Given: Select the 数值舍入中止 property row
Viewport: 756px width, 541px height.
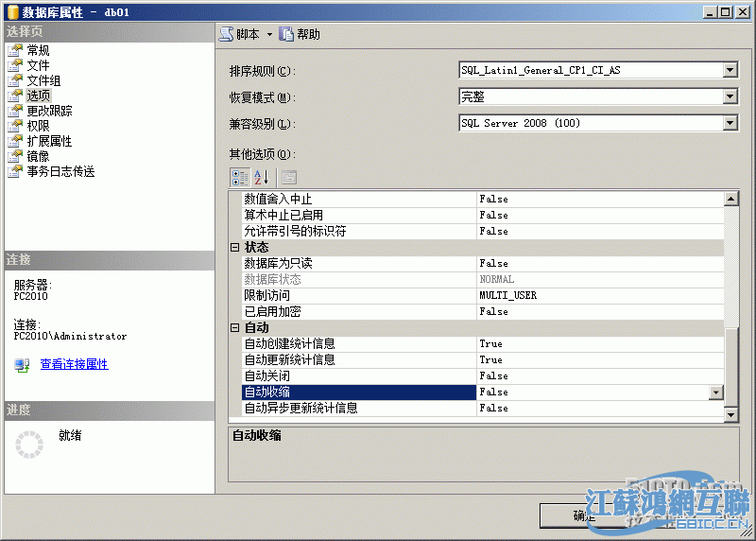Looking at the screenshot, I should coord(482,199).
